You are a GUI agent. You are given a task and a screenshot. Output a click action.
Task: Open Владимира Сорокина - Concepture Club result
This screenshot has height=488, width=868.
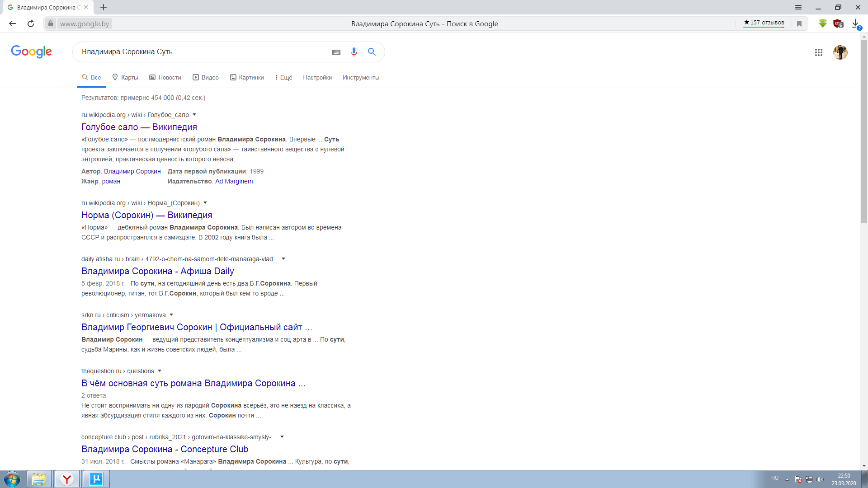[x=165, y=449]
